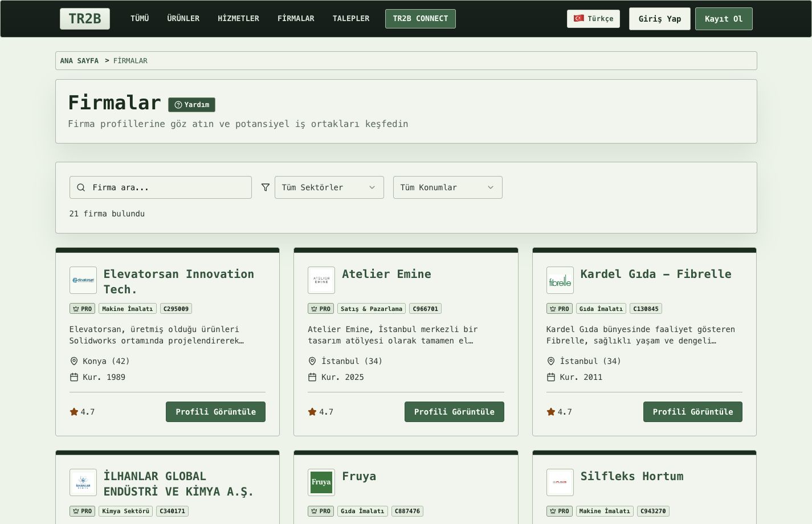The height and width of the screenshot is (524, 812).
Task: Focus the Firma ara search field
Action: coord(161,187)
